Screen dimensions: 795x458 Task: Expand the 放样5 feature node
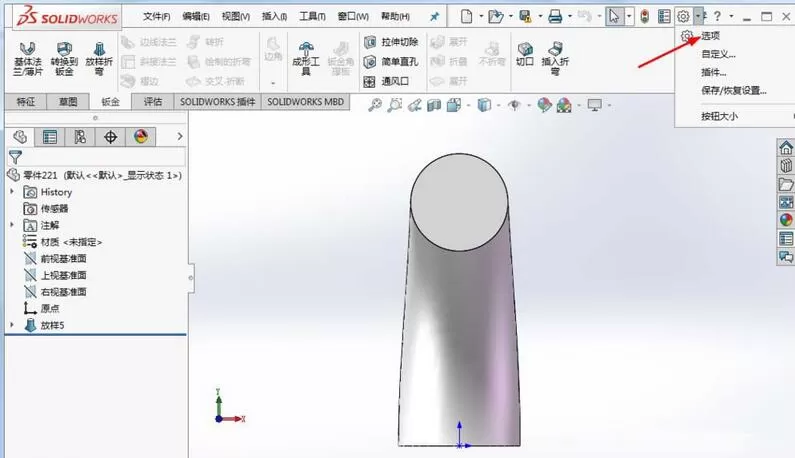pyautogui.click(x=12, y=325)
